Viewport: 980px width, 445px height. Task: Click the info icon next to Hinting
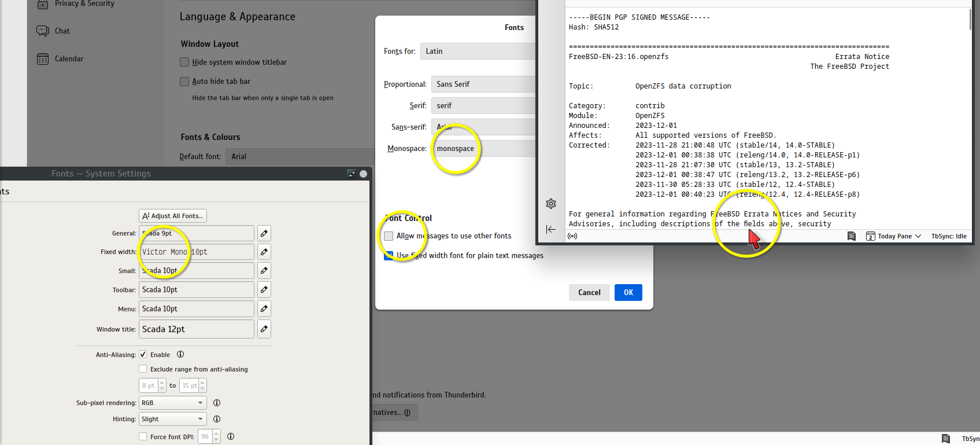pyautogui.click(x=217, y=419)
